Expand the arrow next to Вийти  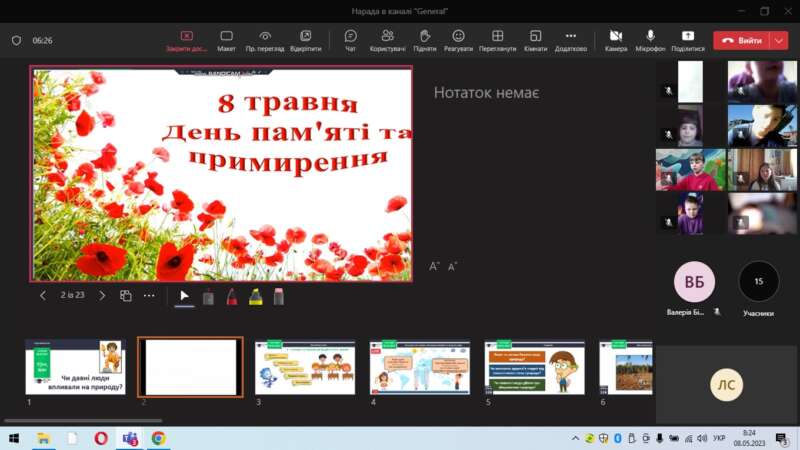click(x=780, y=40)
